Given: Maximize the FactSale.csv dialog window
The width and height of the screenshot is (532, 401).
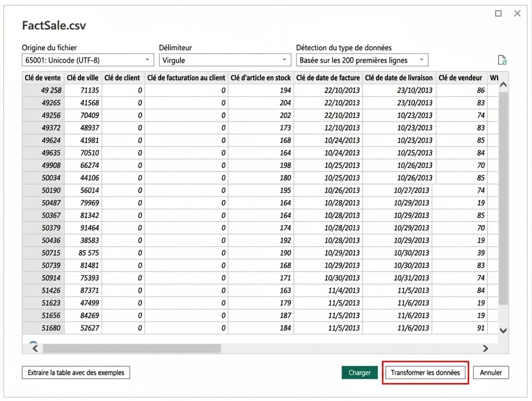Looking at the screenshot, I should click(x=498, y=13).
